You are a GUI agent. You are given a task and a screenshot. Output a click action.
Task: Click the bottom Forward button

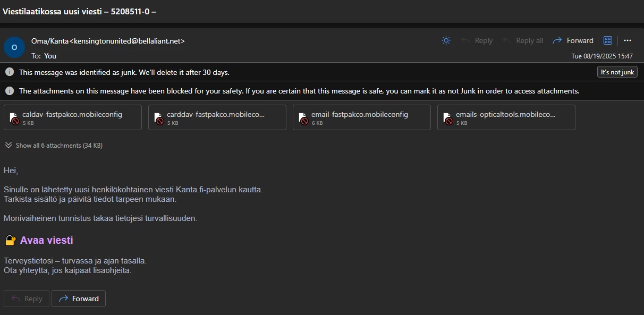click(79, 299)
